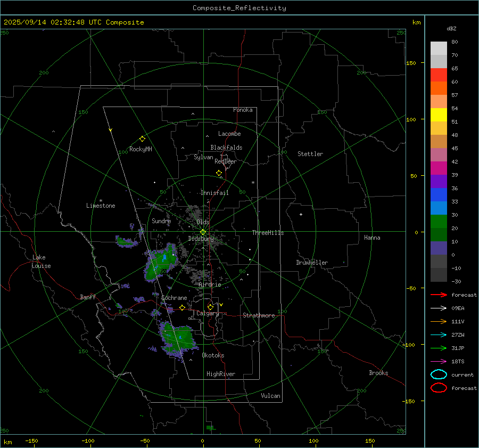
Task: Click the yellow diamond marker above Calgary
Action: [210, 307]
